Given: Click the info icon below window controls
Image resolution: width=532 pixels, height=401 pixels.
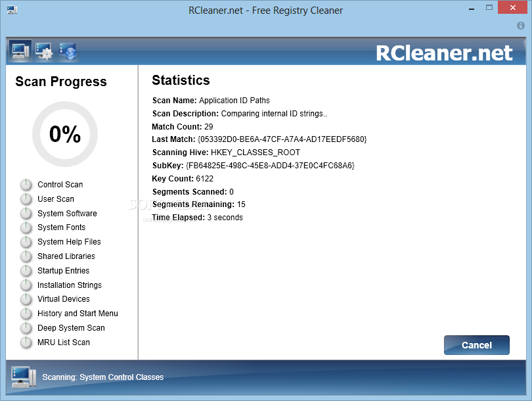Looking at the screenshot, I should click(x=520, y=26).
